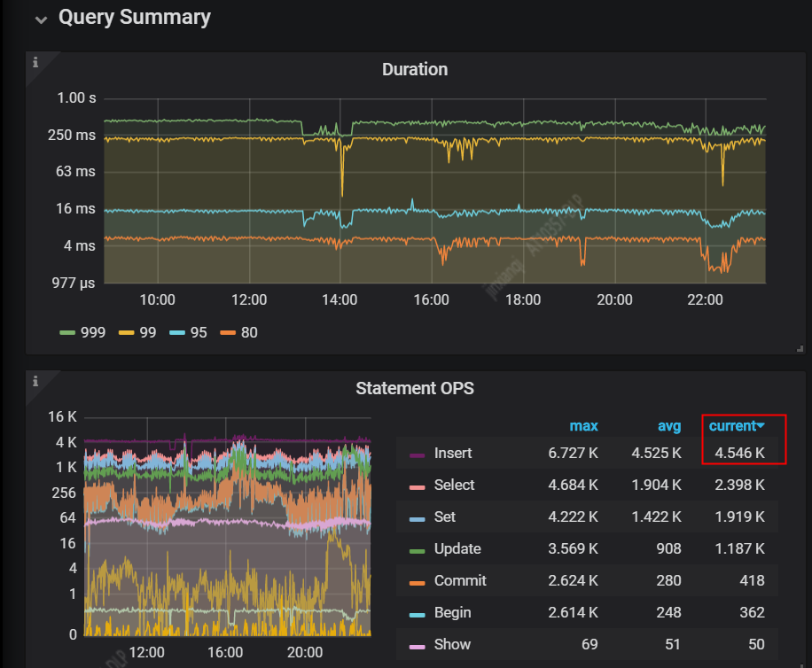Open the Statement OPS panel title menu
The height and width of the screenshot is (668, 812).
tap(415, 388)
